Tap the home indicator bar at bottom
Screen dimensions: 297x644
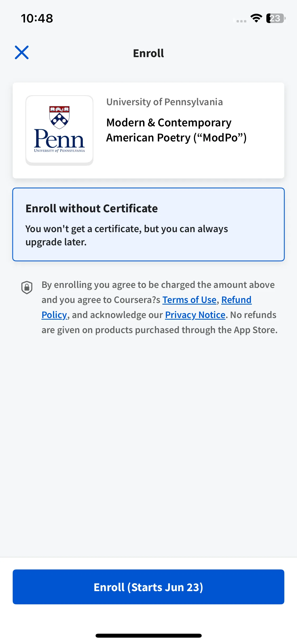[148, 636]
